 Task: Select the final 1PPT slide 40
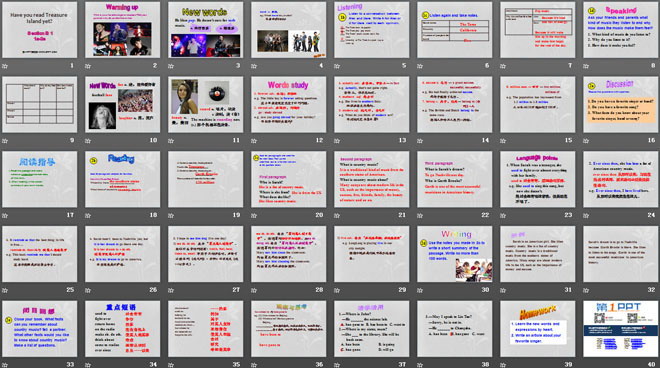click(621, 328)
